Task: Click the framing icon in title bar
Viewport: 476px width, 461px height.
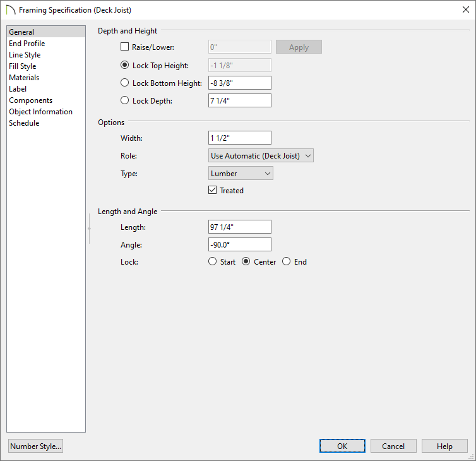Action: coord(11,10)
